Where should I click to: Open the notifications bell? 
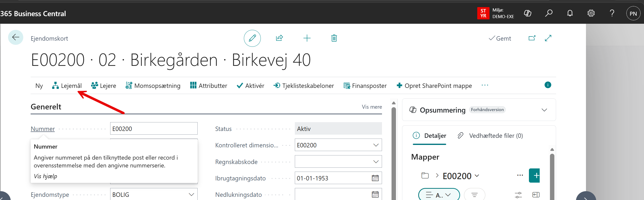coord(570,13)
